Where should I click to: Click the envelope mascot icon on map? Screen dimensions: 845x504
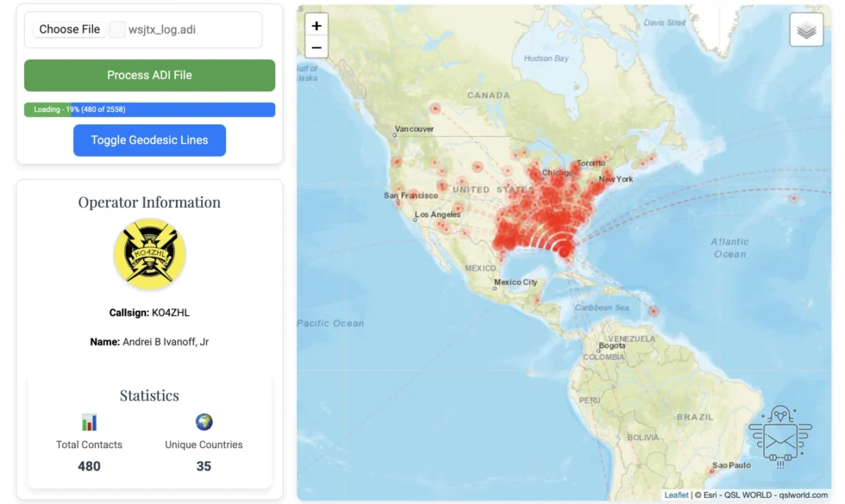[x=780, y=437]
